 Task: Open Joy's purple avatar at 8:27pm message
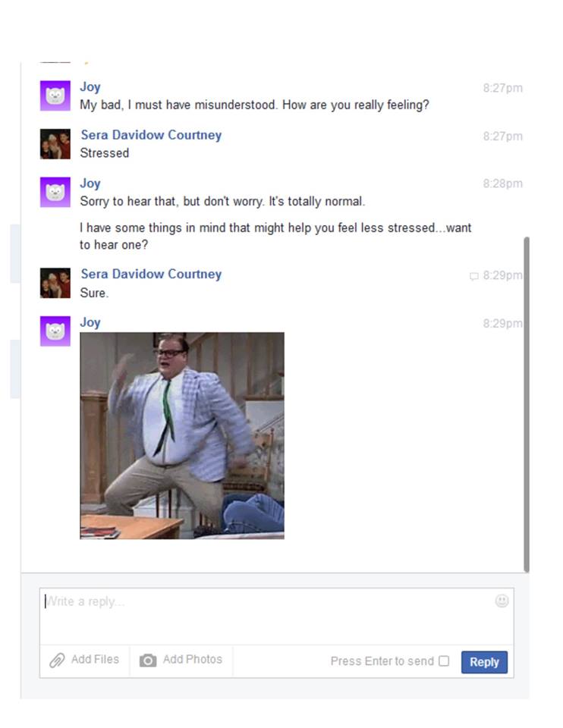[x=55, y=96]
